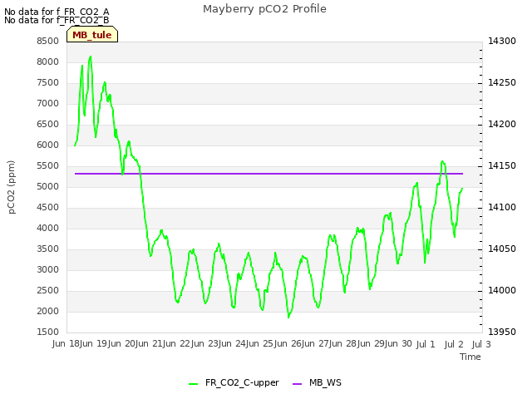Click the 14000 right axis tick label

click(502, 290)
